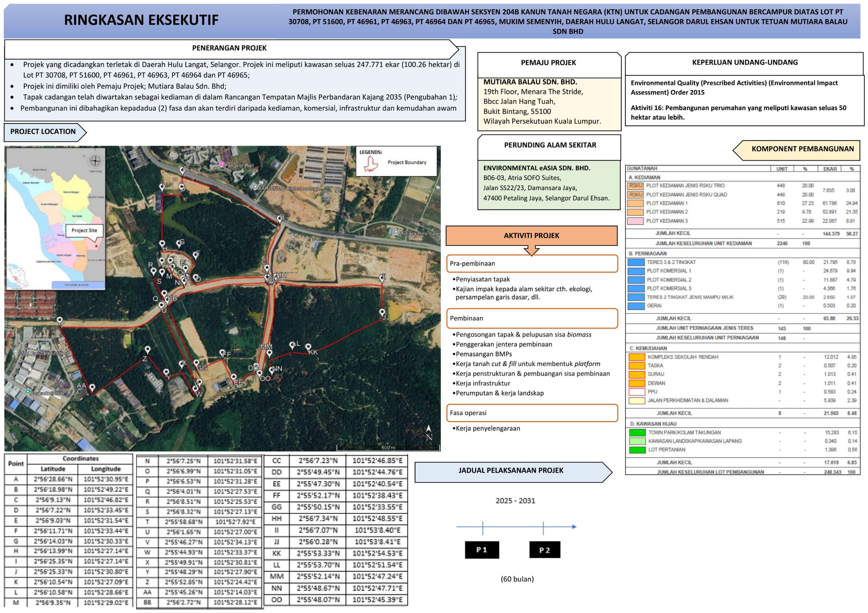Click the JUMLAH KESELURUHAN UNIT KEDIAMAN row
The image size is (868, 613).
pos(742,244)
